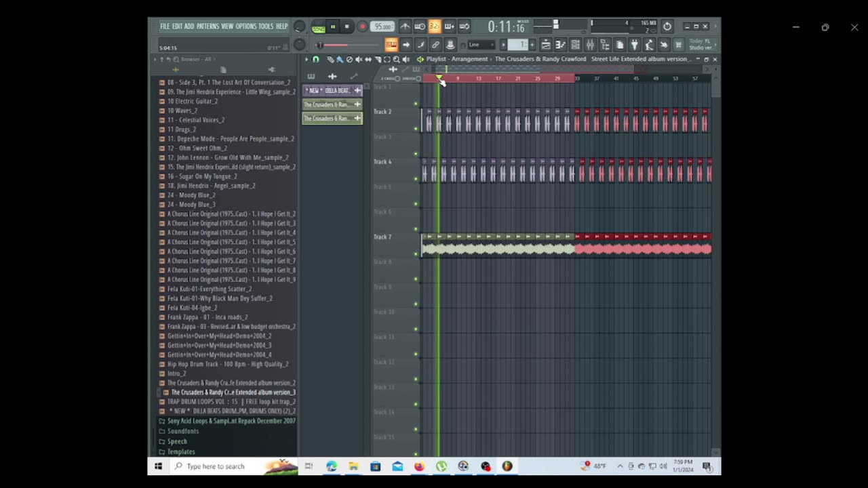The height and width of the screenshot is (488, 868).
Task: Select the Paint brush tool in playlist
Action: (x=340, y=60)
